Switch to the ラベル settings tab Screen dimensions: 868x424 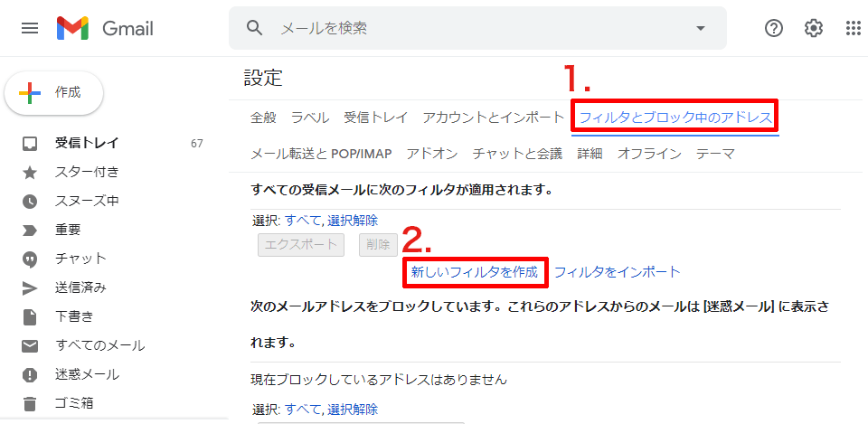(310, 118)
